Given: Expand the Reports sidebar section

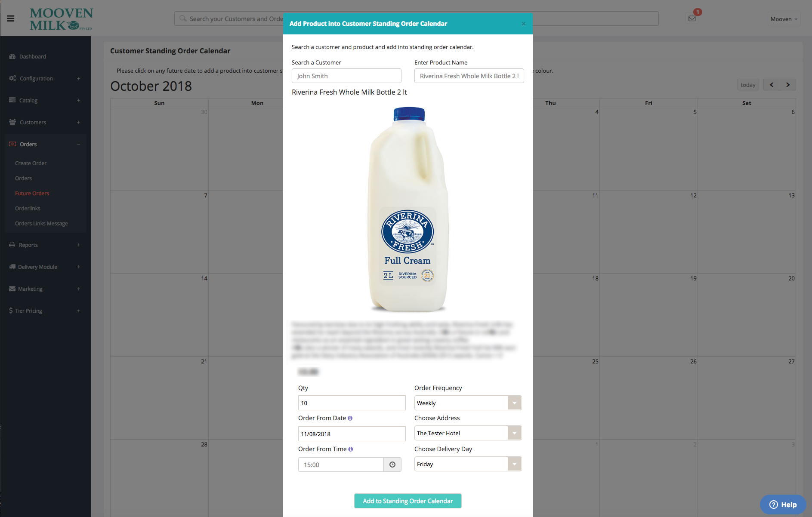Looking at the screenshot, I should click(45, 245).
